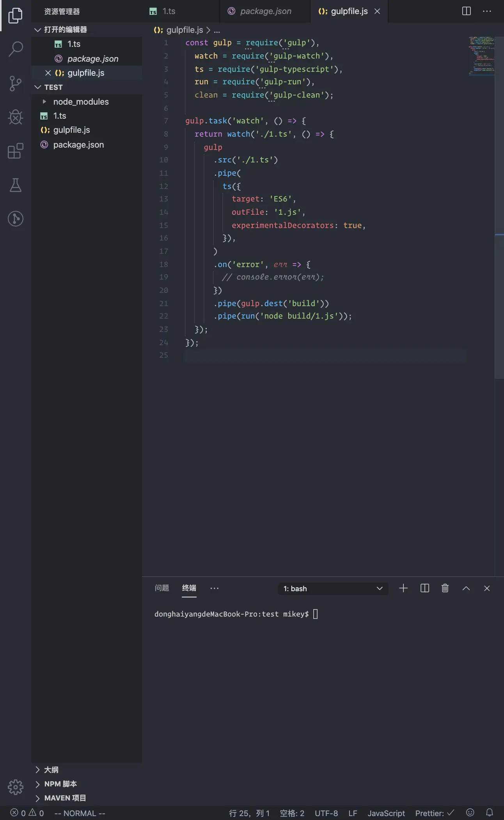Image resolution: width=504 pixels, height=820 pixels.
Task: Open the Debug view with bug icon
Action: tap(16, 117)
